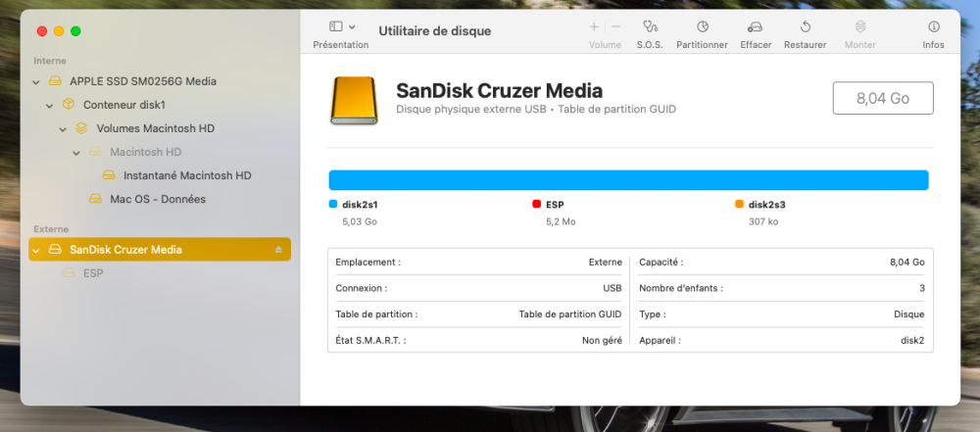Click the Conteneur disk1 container icon
The image size is (980, 432).
(69, 105)
